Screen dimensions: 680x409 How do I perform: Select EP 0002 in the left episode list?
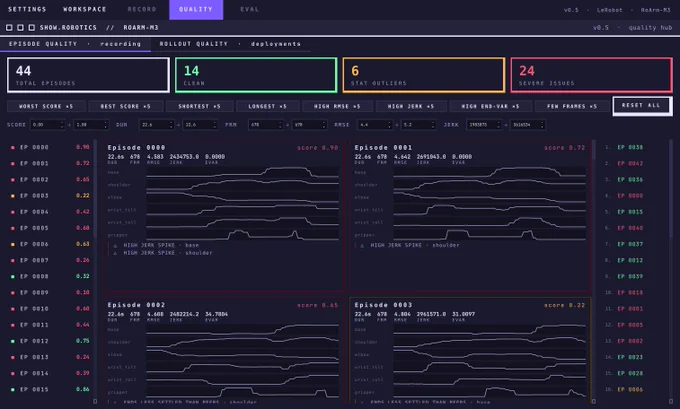click(50, 180)
